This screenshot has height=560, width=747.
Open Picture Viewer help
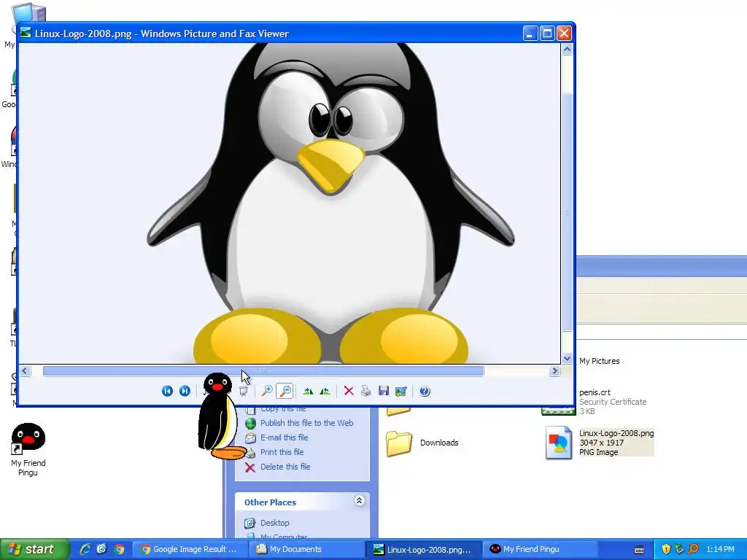click(425, 391)
